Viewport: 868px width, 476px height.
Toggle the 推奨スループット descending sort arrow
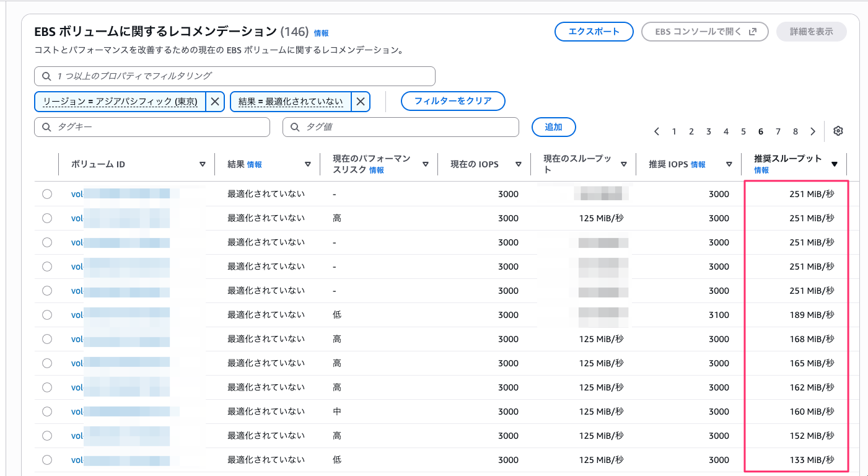[835, 164]
